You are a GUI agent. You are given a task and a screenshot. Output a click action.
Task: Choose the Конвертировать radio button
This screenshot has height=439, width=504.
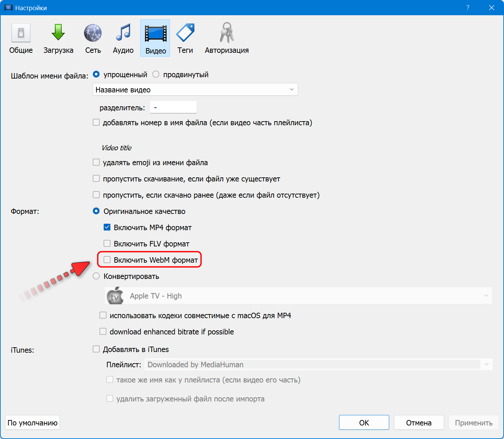pyautogui.click(x=97, y=276)
